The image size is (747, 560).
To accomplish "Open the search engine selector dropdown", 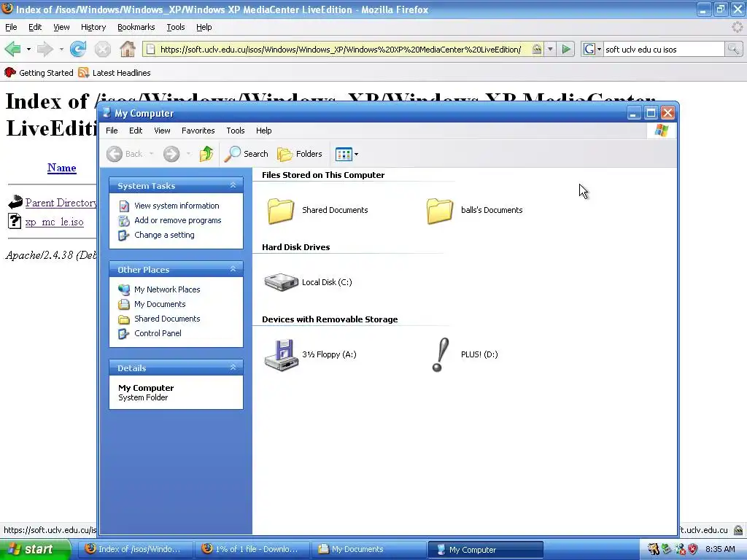I will (592, 49).
